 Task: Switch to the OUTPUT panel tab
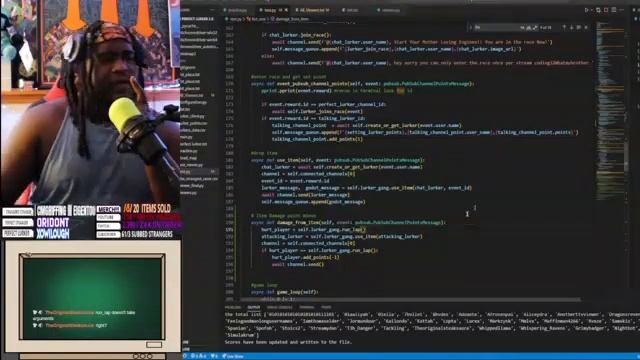(253, 307)
